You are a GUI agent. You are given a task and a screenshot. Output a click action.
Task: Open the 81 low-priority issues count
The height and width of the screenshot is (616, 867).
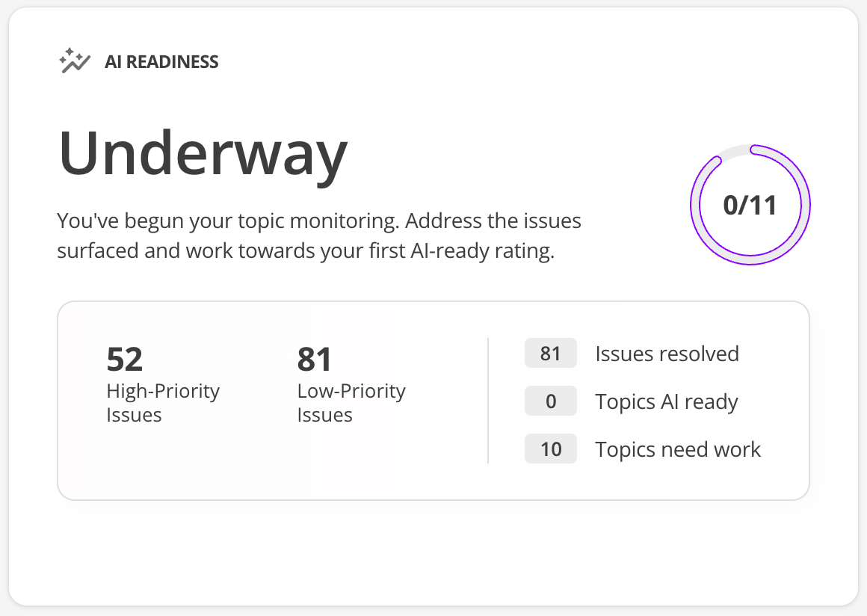click(315, 360)
